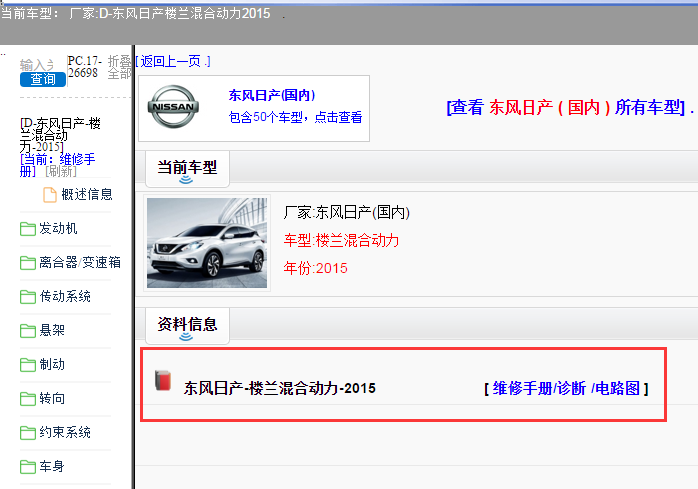Click the 制动 folder icon
The height and width of the screenshot is (489, 698).
tap(28, 365)
